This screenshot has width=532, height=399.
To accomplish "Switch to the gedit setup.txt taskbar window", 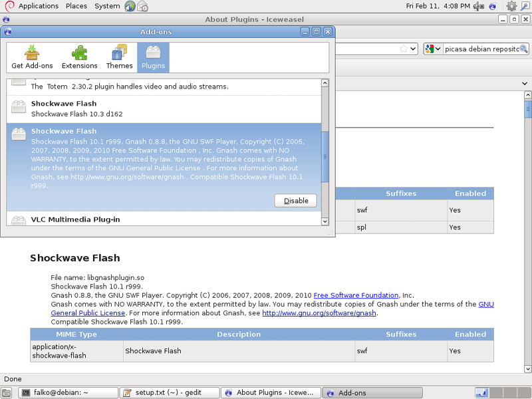I will [x=168, y=392].
